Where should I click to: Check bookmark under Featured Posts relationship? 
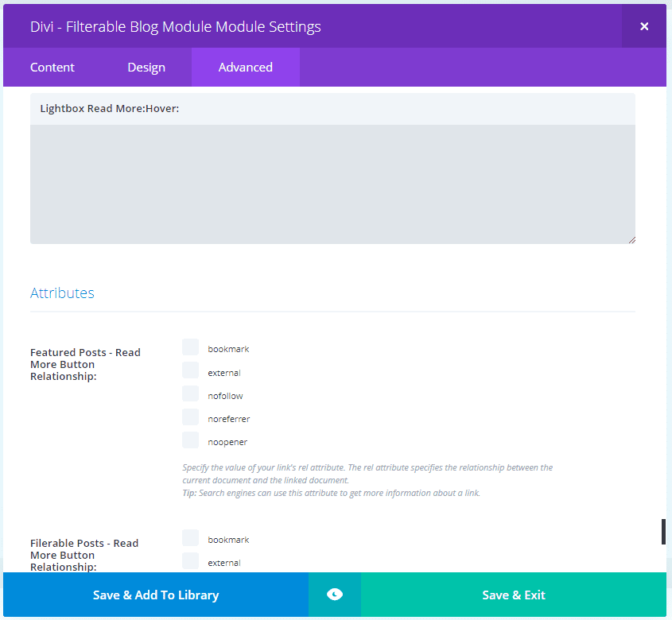pos(190,347)
